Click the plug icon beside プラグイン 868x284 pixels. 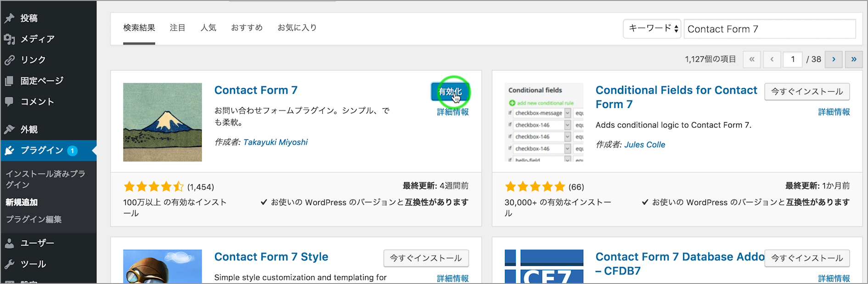tap(9, 150)
